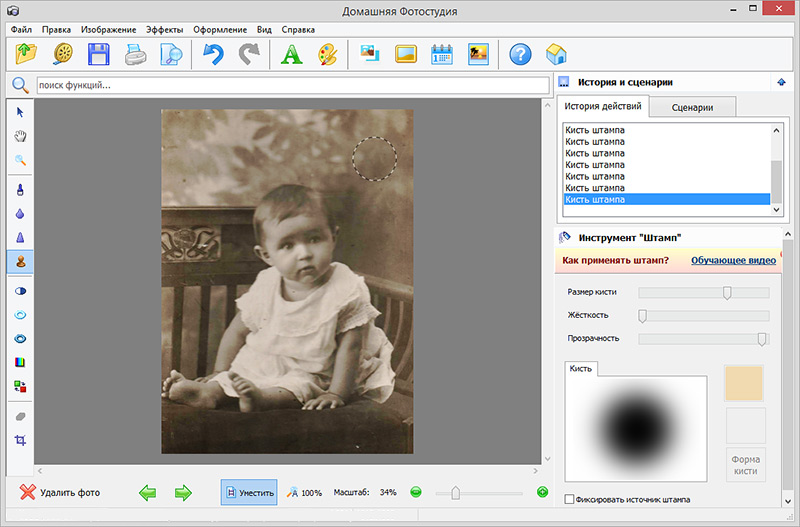Click the Save floppy disk icon
800x527 pixels.
pyautogui.click(x=98, y=54)
